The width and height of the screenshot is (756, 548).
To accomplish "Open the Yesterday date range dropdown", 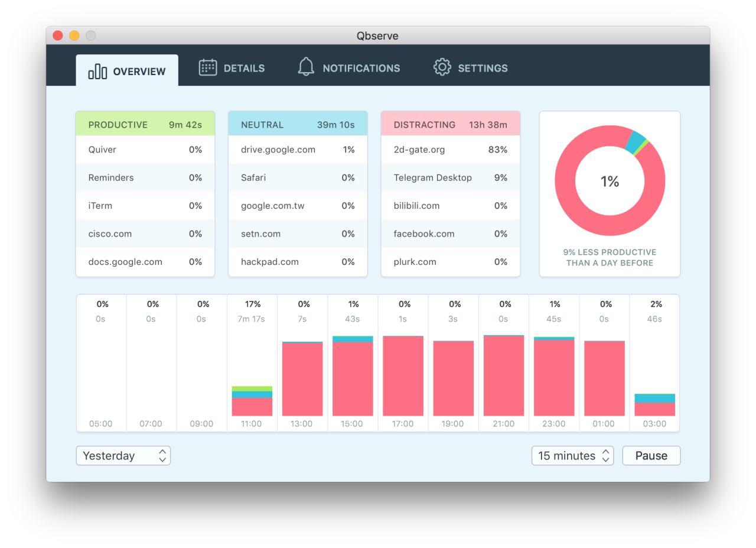I will [123, 456].
